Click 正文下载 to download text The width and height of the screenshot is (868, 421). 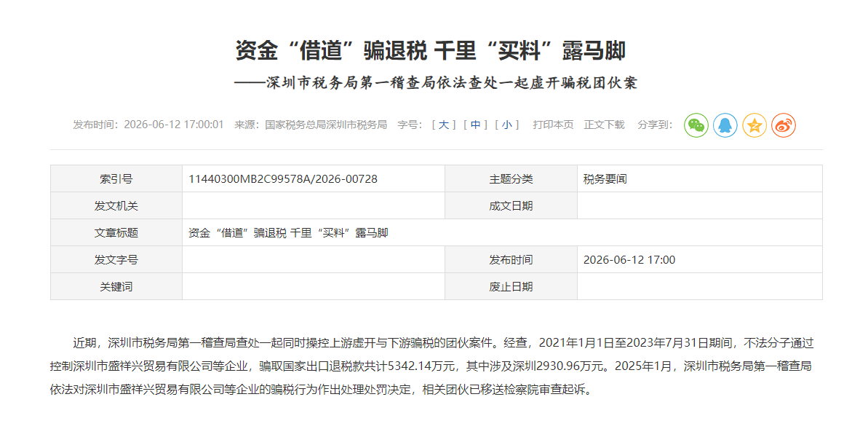pyautogui.click(x=604, y=125)
